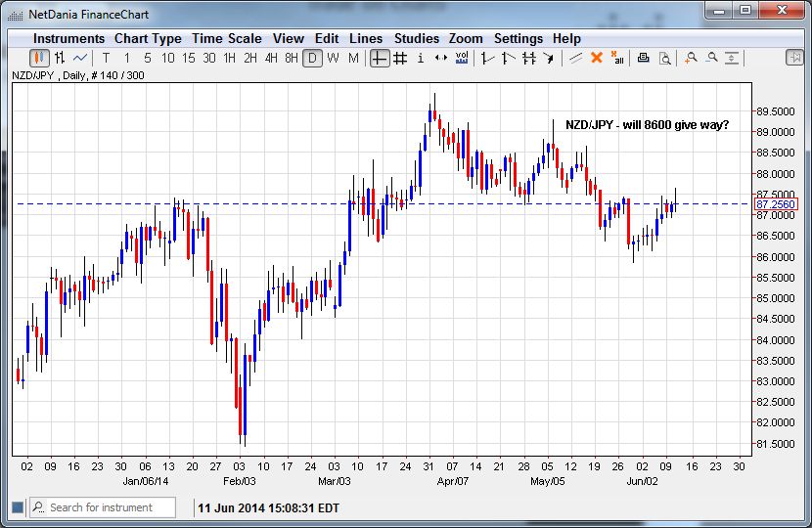The image size is (812, 528).
Task: Print the chart using printer icon
Action: point(643,58)
